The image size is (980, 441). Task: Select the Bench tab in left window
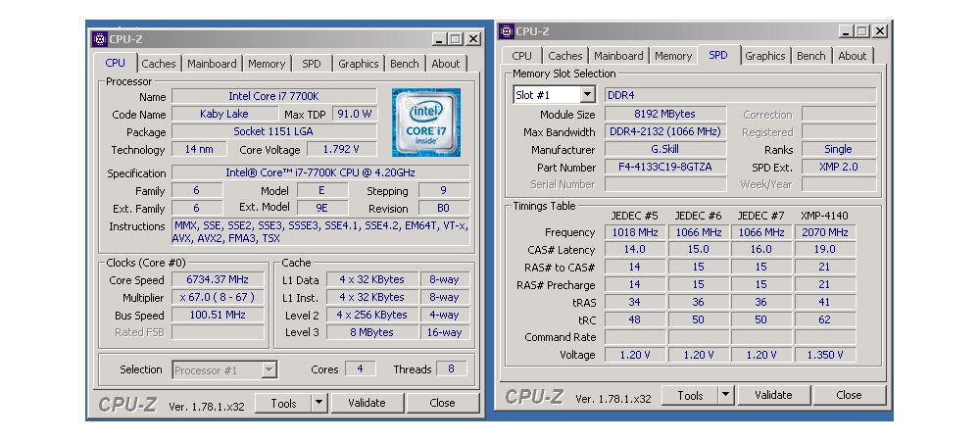click(405, 64)
